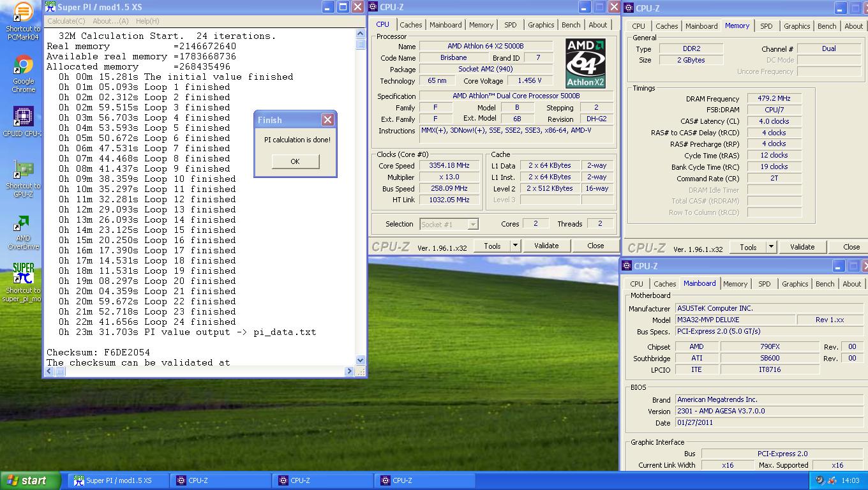Open the Bench tab in the Mainboard window

click(x=825, y=284)
